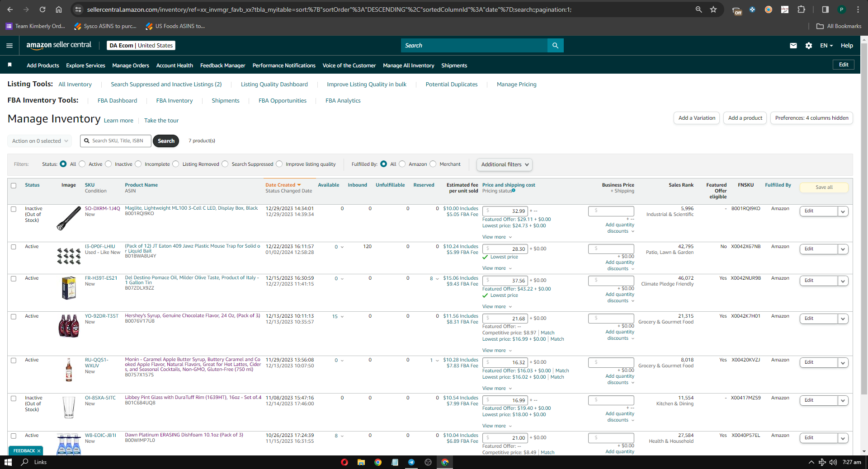
Task: Show hidden icons in the system tray
Action: (x=811, y=462)
